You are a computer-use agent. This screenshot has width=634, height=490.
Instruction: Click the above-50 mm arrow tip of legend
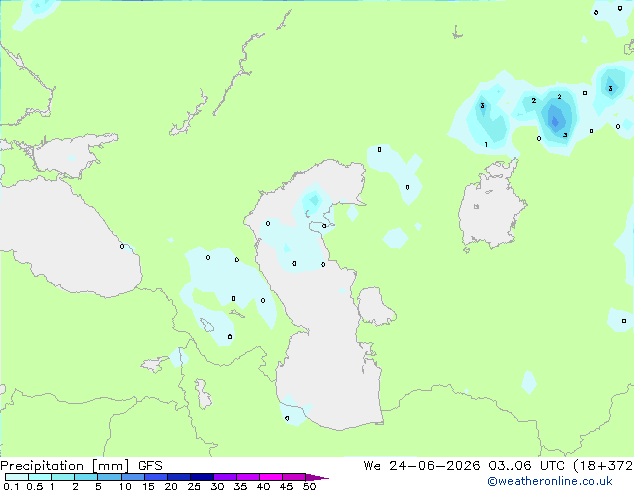[317, 477]
